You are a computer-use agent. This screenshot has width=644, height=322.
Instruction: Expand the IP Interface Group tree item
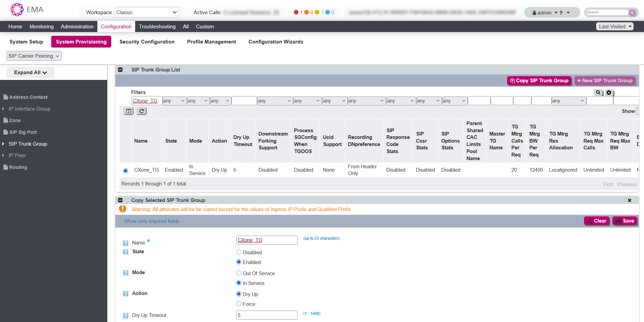click(3, 109)
